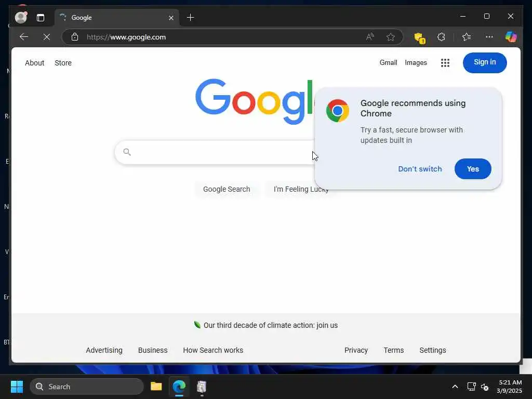Open the Extensions puzzle icon
532x399 pixels.
(441, 37)
